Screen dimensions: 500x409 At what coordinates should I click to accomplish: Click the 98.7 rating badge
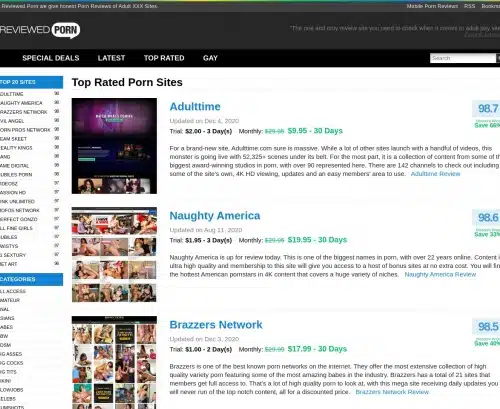point(487,108)
